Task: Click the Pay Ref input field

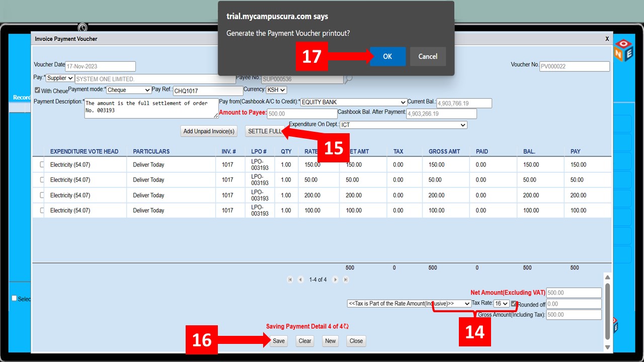Action: [208, 91]
